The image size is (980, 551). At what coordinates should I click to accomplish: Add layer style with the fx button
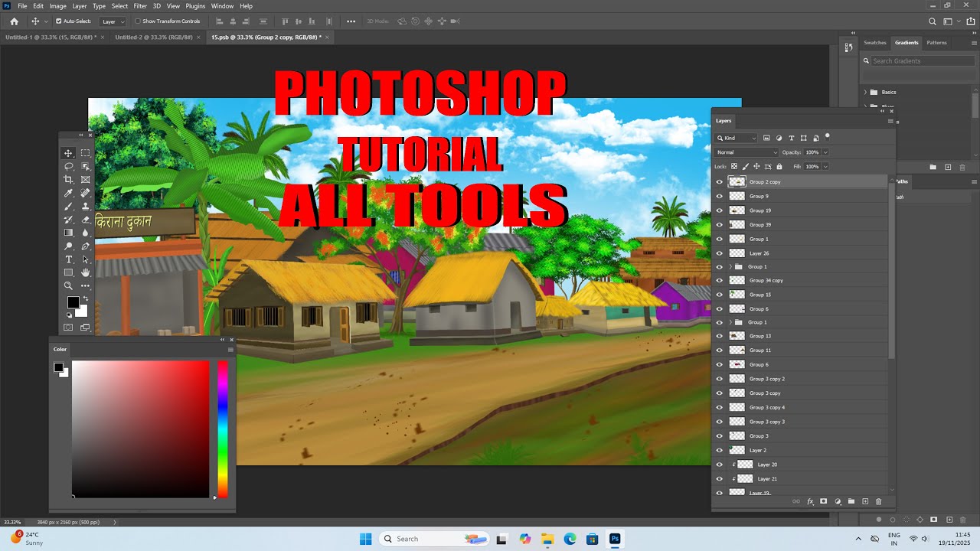(810, 501)
